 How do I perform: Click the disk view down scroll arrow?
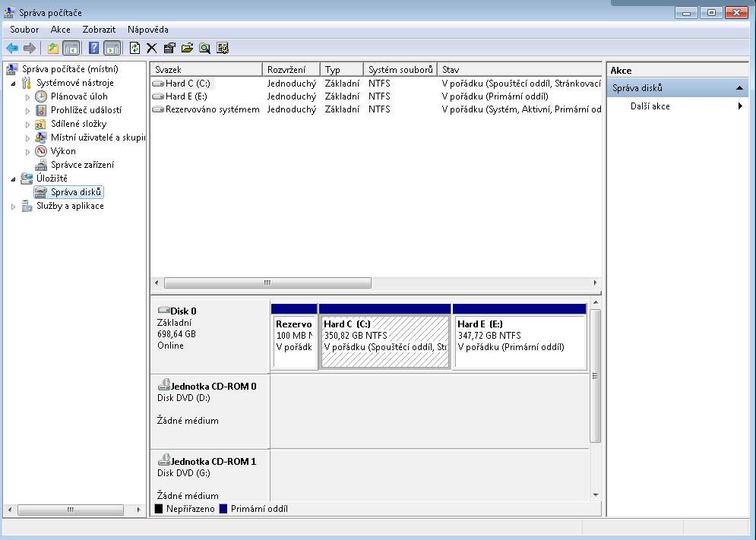click(596, 495)
